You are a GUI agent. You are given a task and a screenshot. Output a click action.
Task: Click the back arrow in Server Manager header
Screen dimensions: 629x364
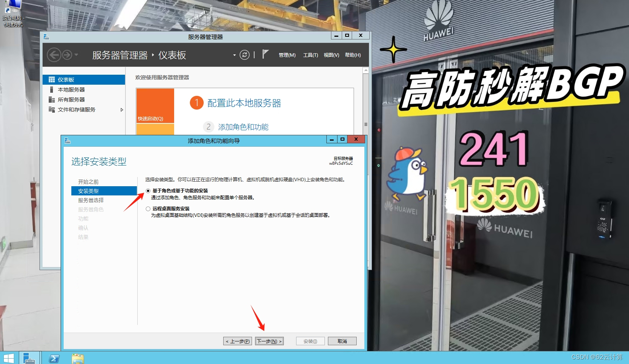point(54,55)
